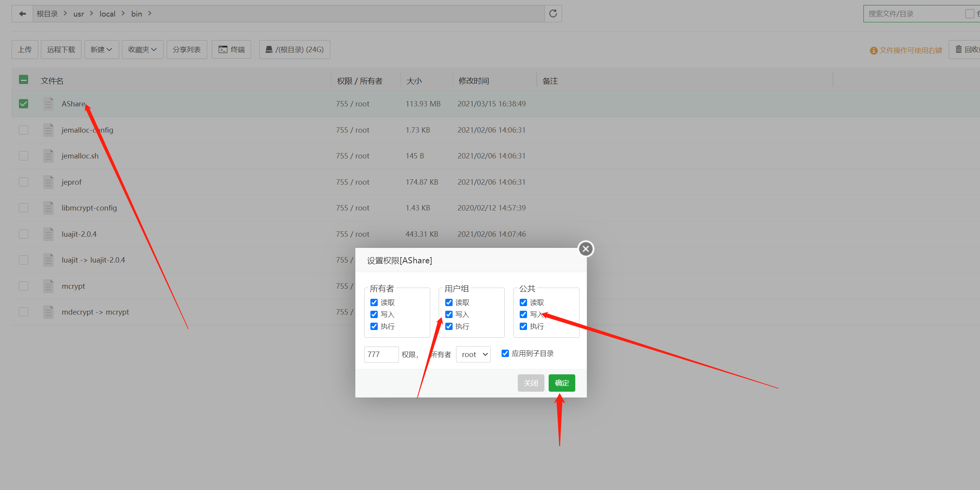Click the back arrow navigation icon
980x490 pixels.
tap(22, 14)
